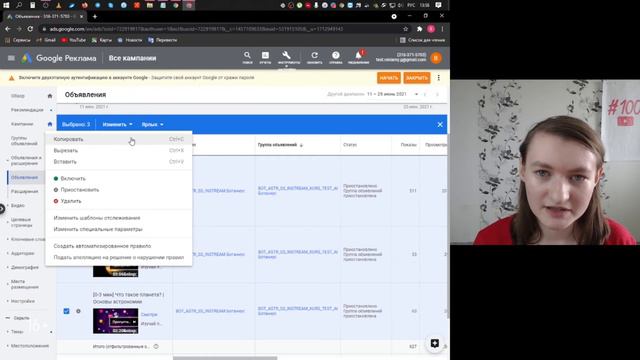640x360 pixels.
Task: Open Chrome's three-dot menu
Action: 442,29
